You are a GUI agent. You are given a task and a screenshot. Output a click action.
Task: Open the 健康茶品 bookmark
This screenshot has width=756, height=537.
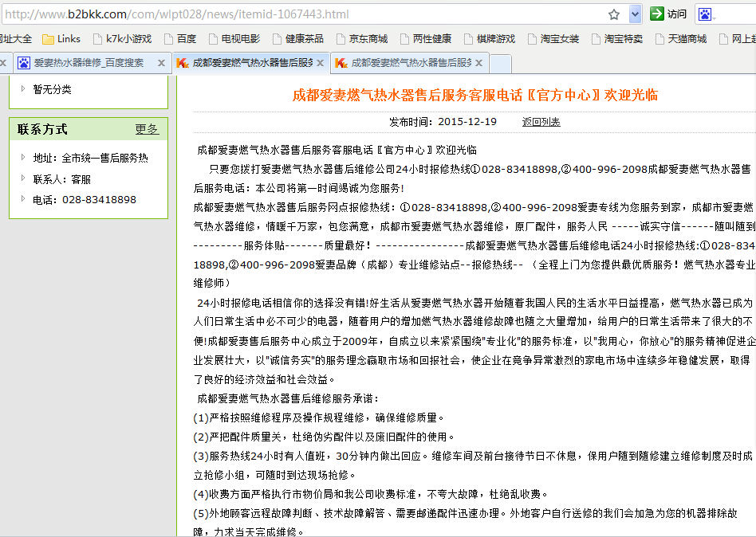(298, 39)
